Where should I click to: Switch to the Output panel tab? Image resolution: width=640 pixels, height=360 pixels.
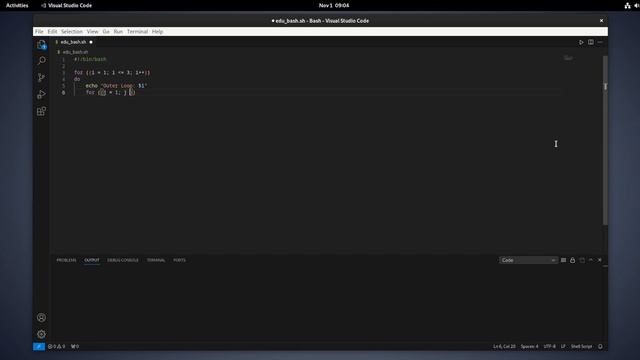pos(92,260)
